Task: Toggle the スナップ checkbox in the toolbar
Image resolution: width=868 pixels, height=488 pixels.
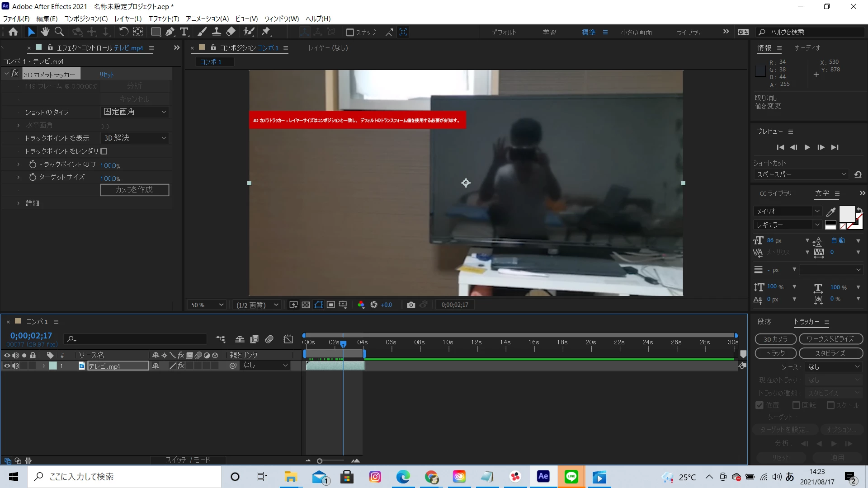Action: click(350, 32)
